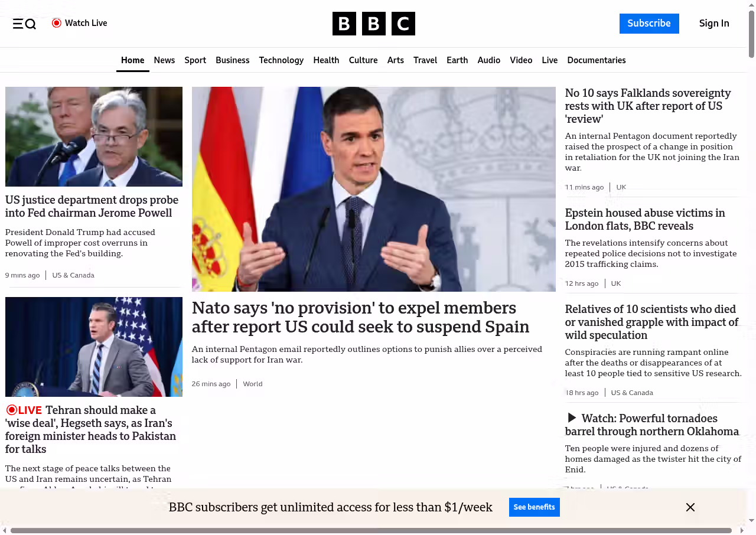Click the US & Canada tag under Powell story
Screen dimensions: 756x535
click(x=73, y=275)
